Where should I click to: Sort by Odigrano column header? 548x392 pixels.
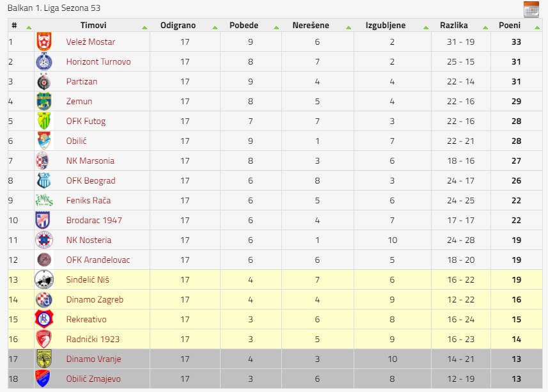tap(178, 25)
